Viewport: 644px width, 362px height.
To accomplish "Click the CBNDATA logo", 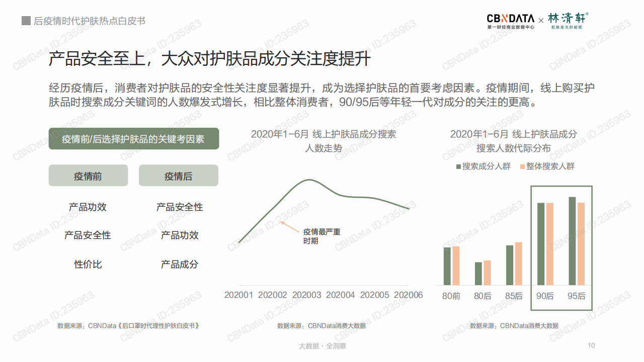I will (x=510, y=21).
